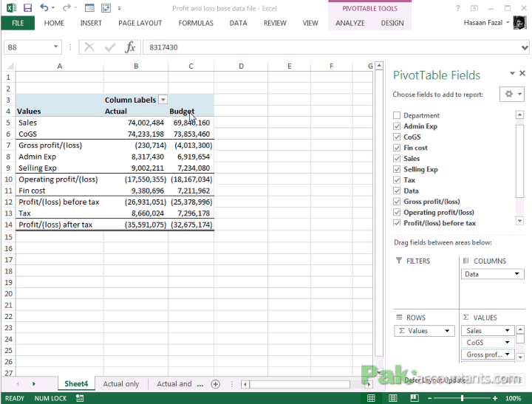Screen dimensions: 532x404
Task: Click the Page Break Preview icon in status bar
Action: point(415,398)
